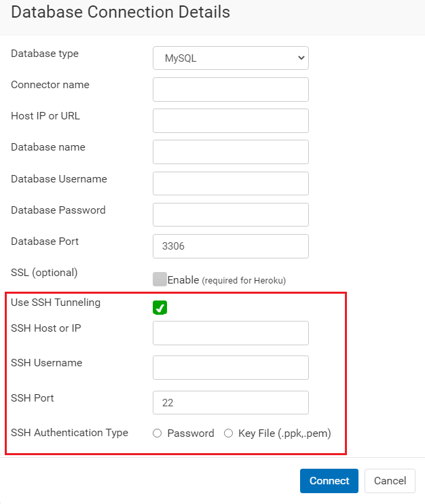Uncheck the Use SSH Tunneling checkbox
Screen dimensions: 425x504
(x=160, y=307)
